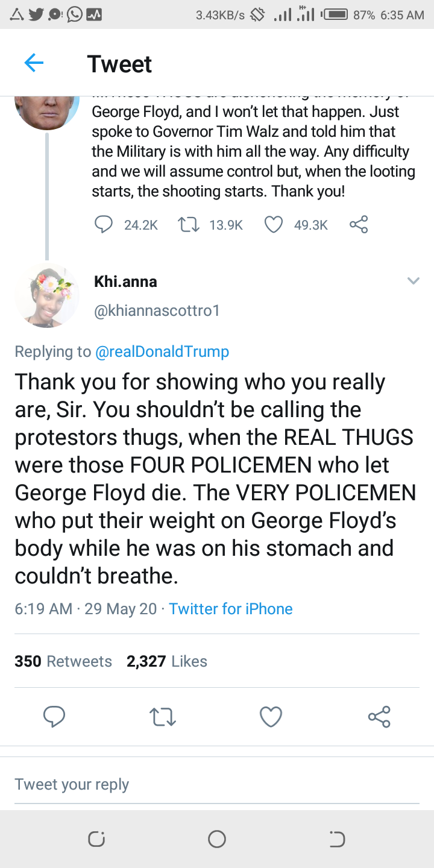The width and height of the screenshot is (434, 868).
Task: Retweet Khi.anna's reply tweet
Action: pyautogui.click(x=162, y=717)
